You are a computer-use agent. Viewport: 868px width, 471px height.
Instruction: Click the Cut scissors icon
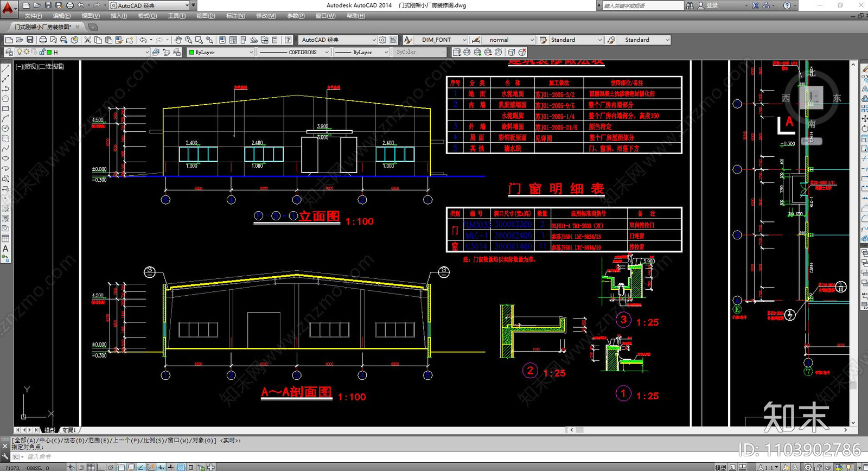pos(87,40)
